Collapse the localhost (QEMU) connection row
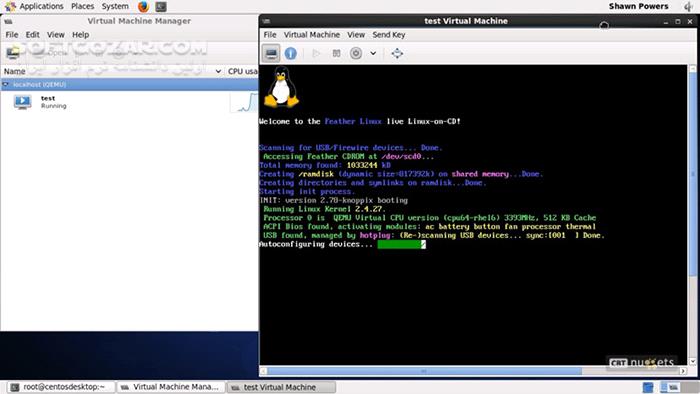 [5, 84]
